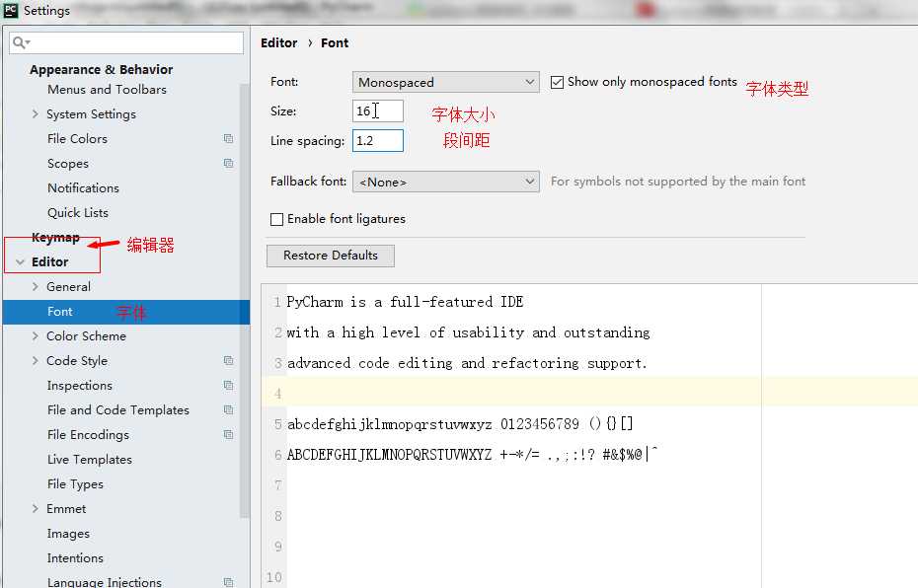Click the project-level icon beside Language Injections
The height and width of the screenshot is (588, 918).
click(x=228, y=582)
